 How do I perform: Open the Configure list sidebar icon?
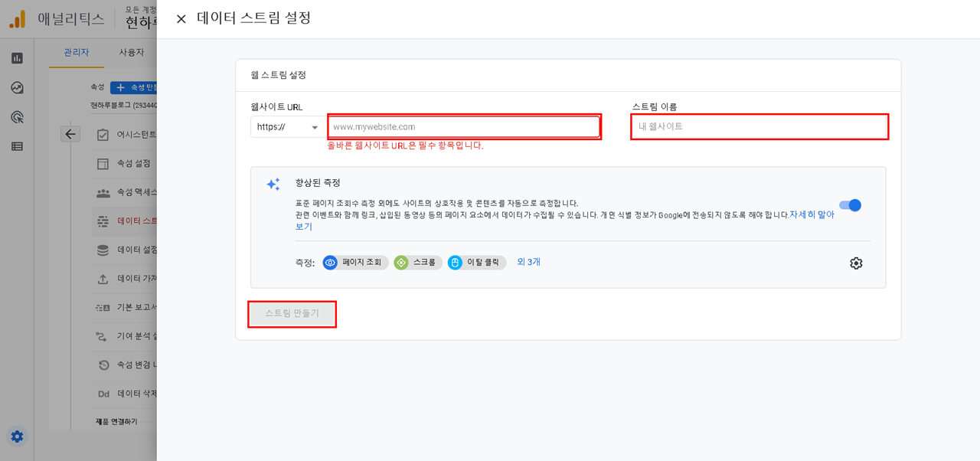[17, 146]
